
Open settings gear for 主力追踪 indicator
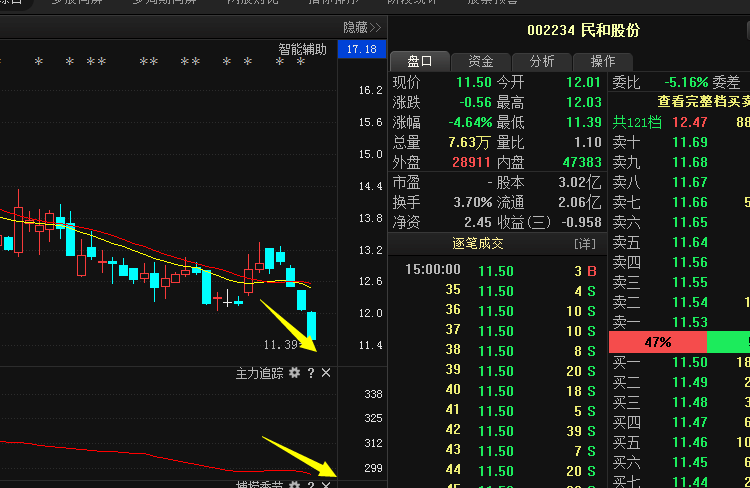pos(295,373)
